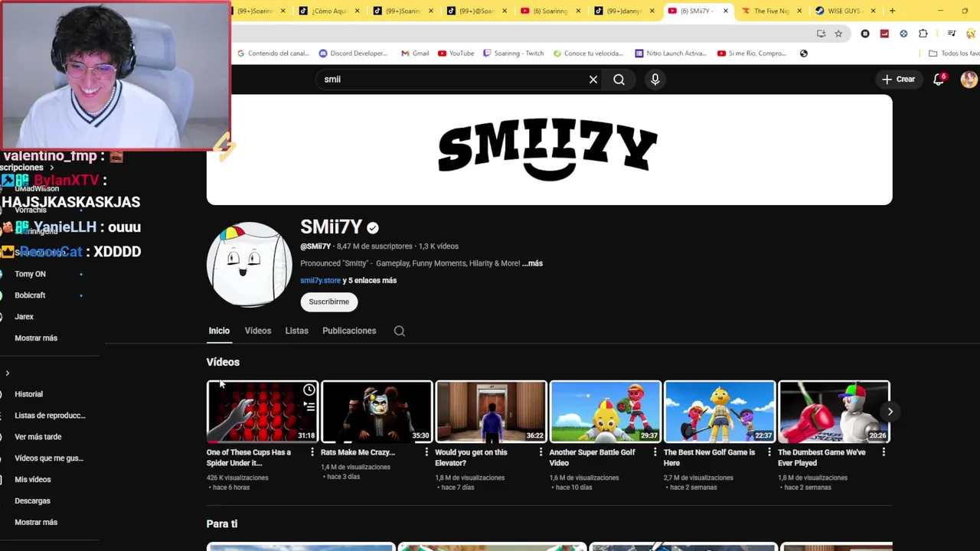Switch to the Listas channel tab
The image size is (980, 551).
296,331
